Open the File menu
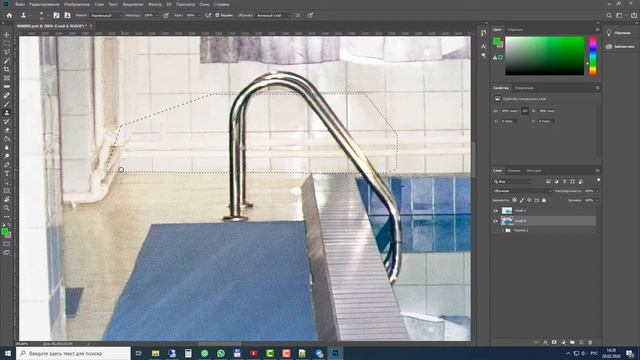The image size is (640, 360). click(20, 4)
